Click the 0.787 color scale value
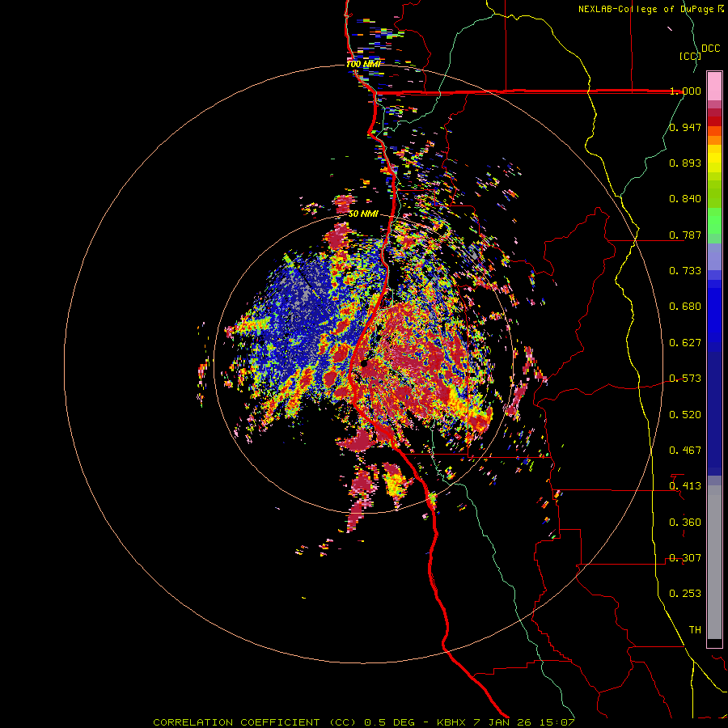The image size is (728, 728). tap(685, 235)
